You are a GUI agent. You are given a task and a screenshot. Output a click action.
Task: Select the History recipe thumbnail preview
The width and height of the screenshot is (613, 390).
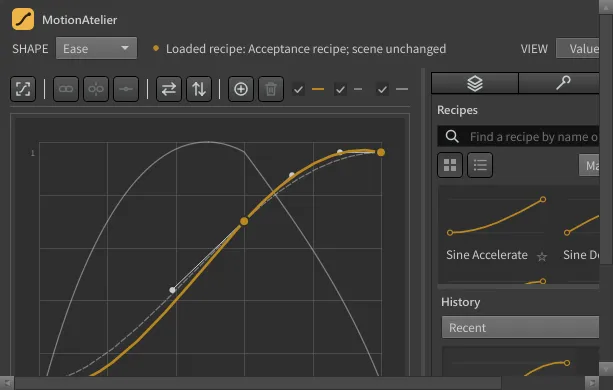click(520, 362)
